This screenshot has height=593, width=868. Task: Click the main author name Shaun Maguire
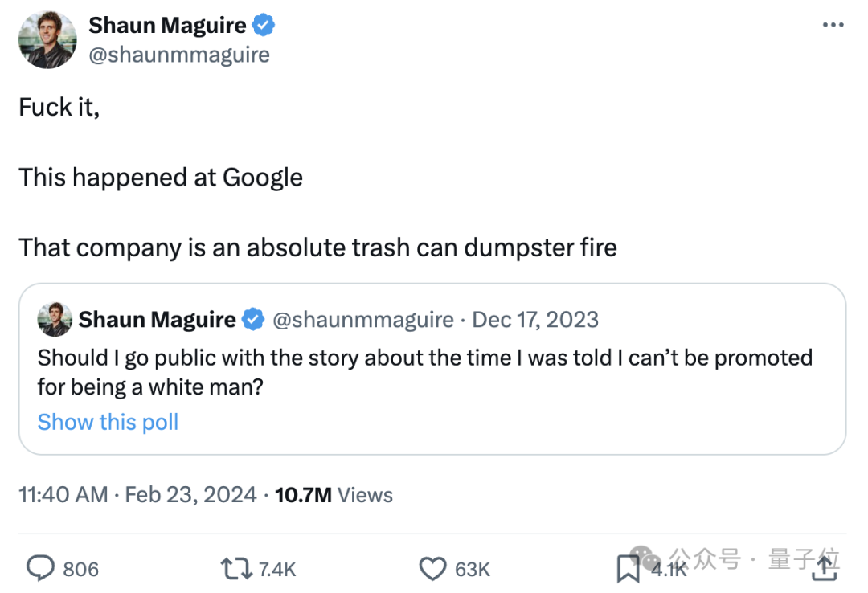click(x=167, y=26)
